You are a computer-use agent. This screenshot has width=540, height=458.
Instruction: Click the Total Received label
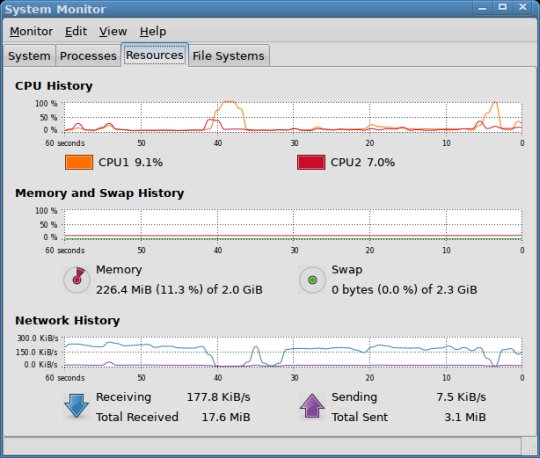pyautogui.click(x=137, y=417)
